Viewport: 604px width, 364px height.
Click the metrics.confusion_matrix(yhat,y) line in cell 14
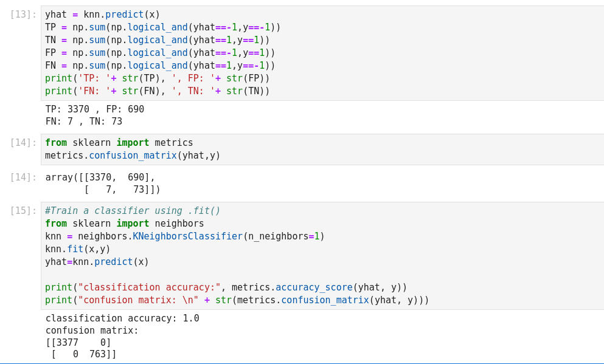133,156
